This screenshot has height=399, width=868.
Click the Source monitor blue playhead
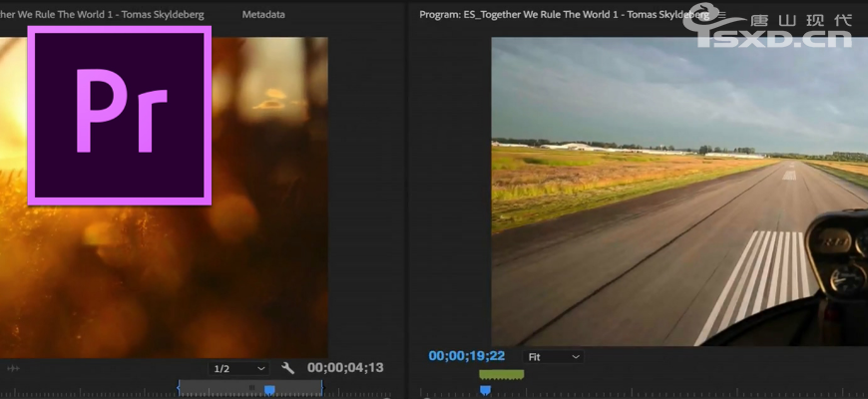coord(269,390)
